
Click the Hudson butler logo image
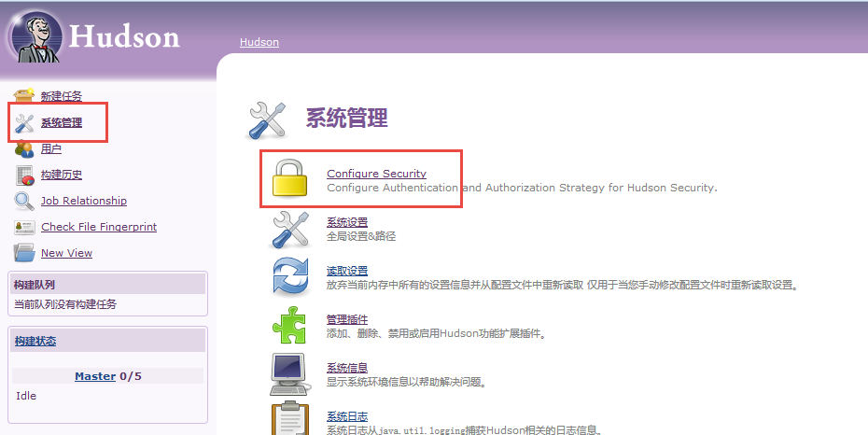36,37
